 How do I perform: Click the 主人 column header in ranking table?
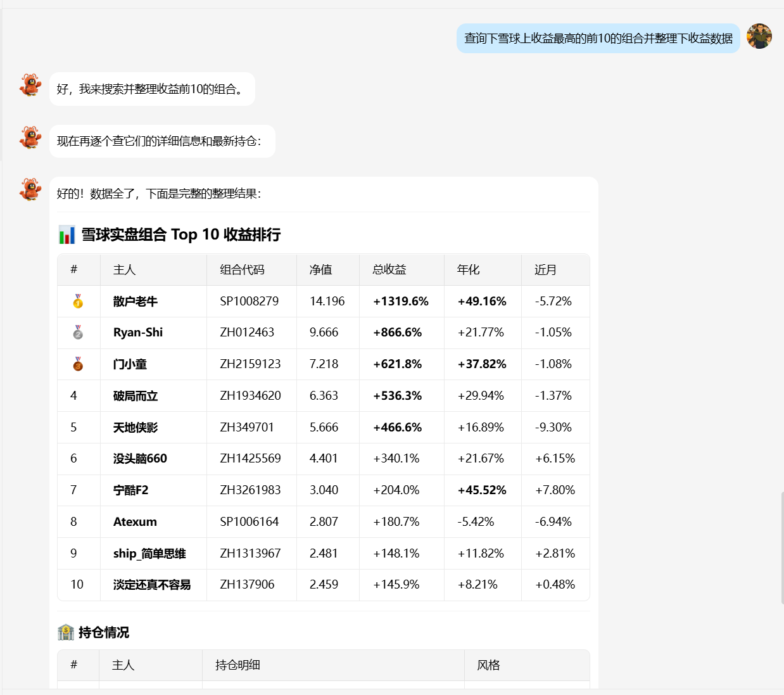124,270
